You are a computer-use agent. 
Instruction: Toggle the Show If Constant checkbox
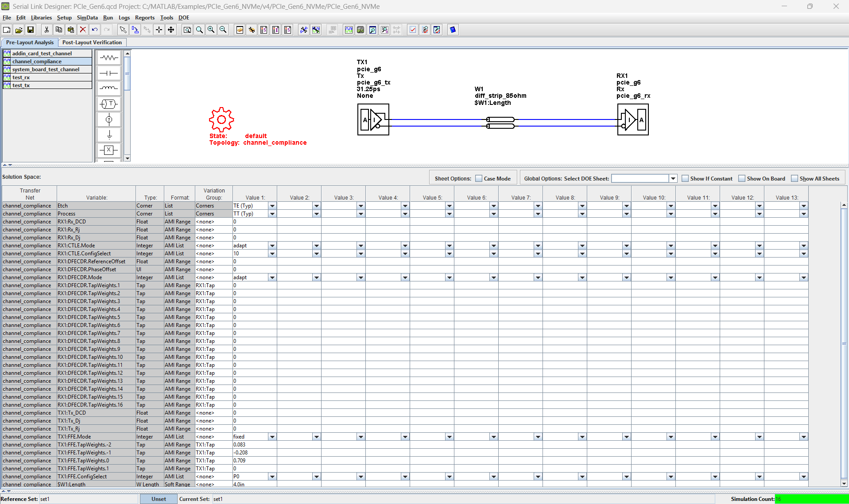(685, 178)
